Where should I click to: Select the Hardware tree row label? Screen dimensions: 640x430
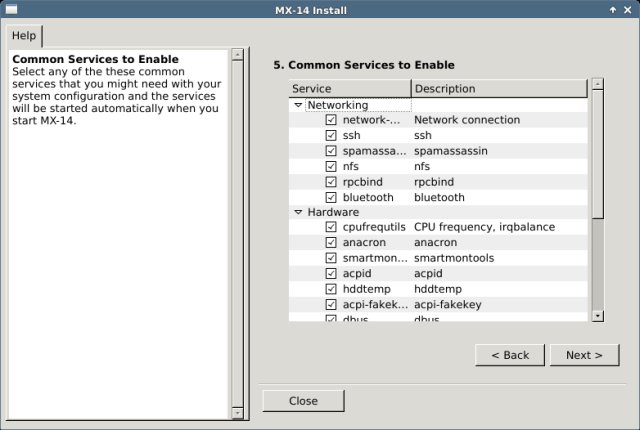pyautogui.click(x=333, y=212)
